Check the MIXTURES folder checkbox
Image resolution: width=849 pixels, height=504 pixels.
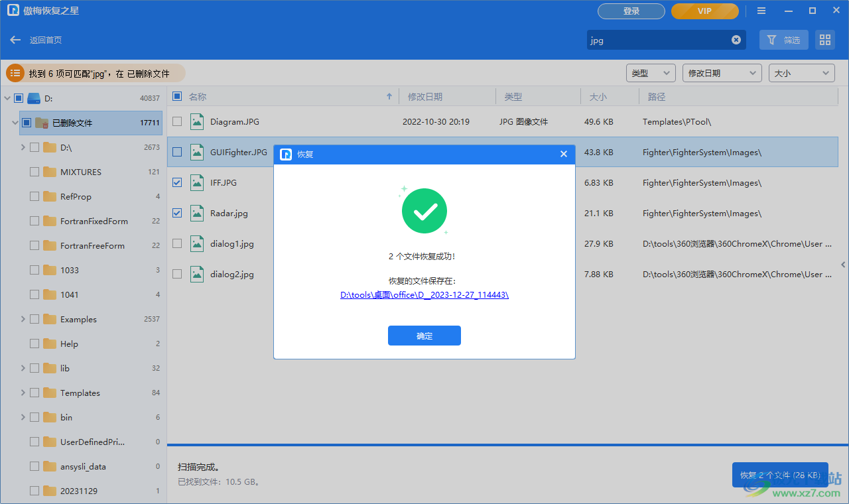pos(34,172)
